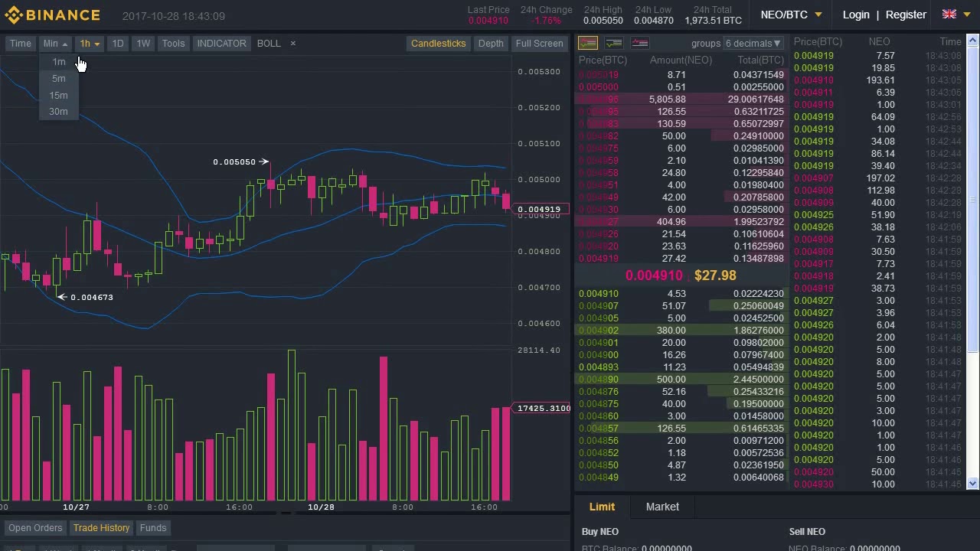Select sell order row with amount 5,805.88
This screenshot has height=551, width=980.
[x=681, y=99]
